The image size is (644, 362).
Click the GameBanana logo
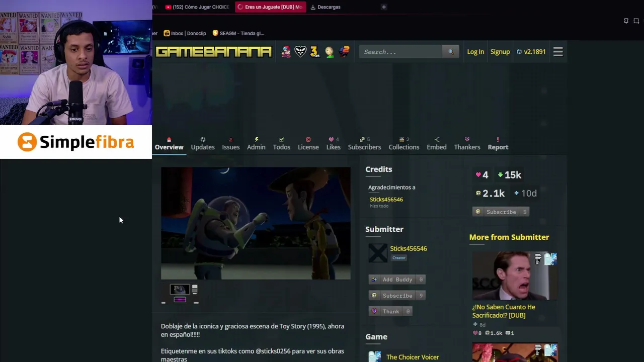(x=213, y=52)
